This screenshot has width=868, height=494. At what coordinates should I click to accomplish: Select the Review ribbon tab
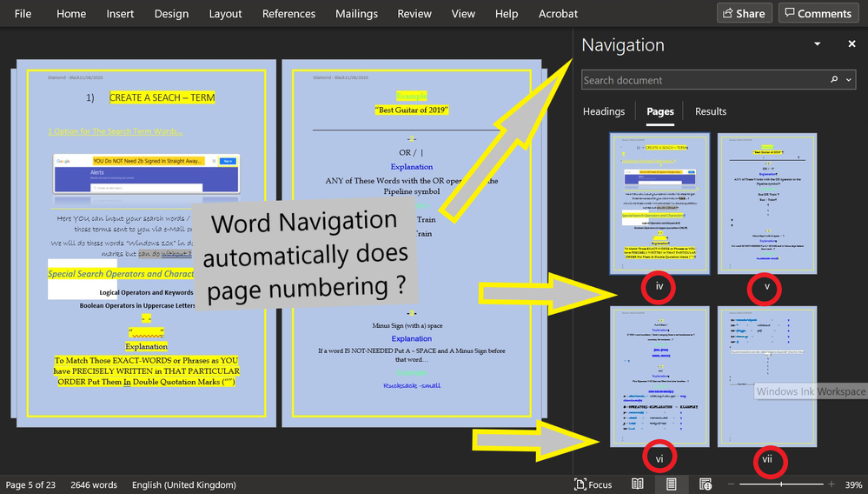coord(414,14)
